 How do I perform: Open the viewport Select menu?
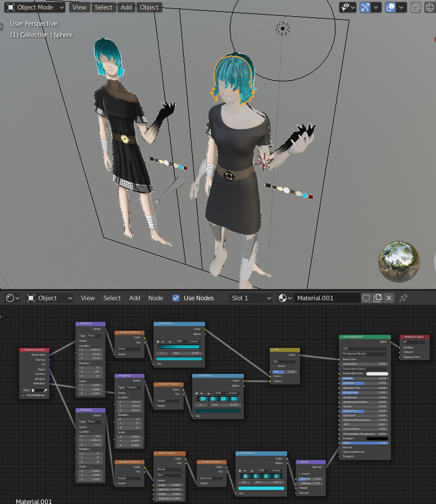coord(103,7)
